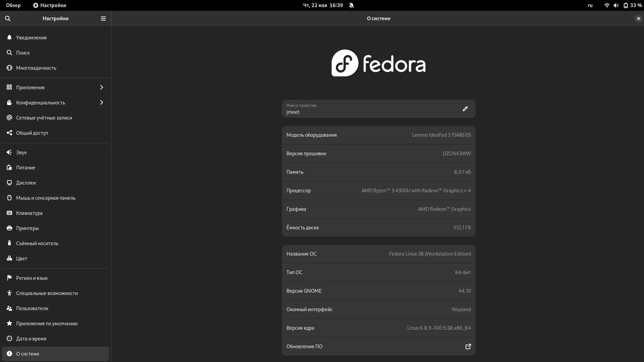Click the Специальные возможности accessibility icon
This screenshot has width=644, height=362.
9,293
